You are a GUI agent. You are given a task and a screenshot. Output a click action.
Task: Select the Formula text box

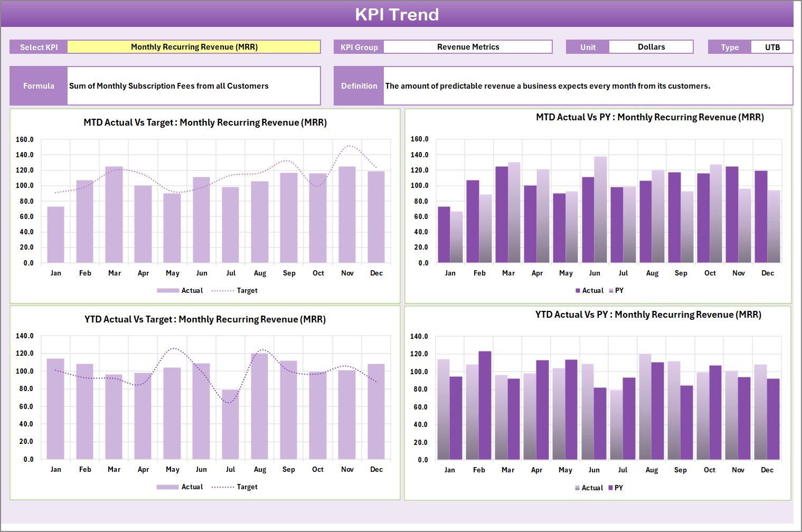(194, 85)
